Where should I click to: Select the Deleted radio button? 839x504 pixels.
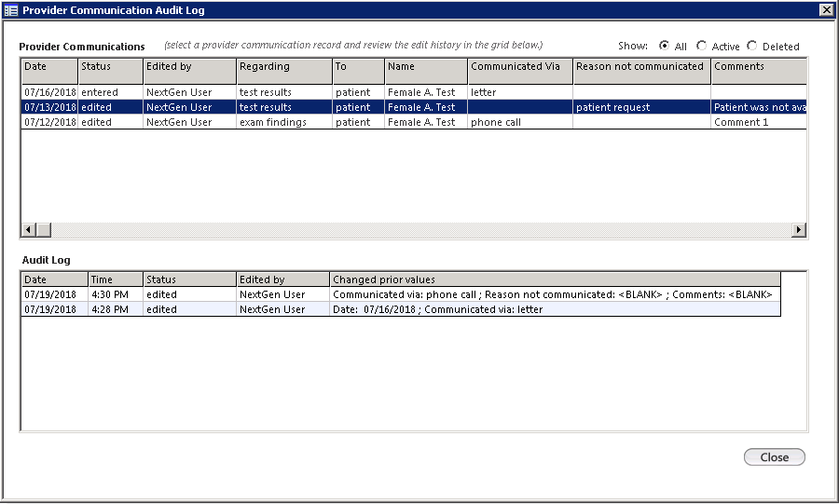coord(751,46)
